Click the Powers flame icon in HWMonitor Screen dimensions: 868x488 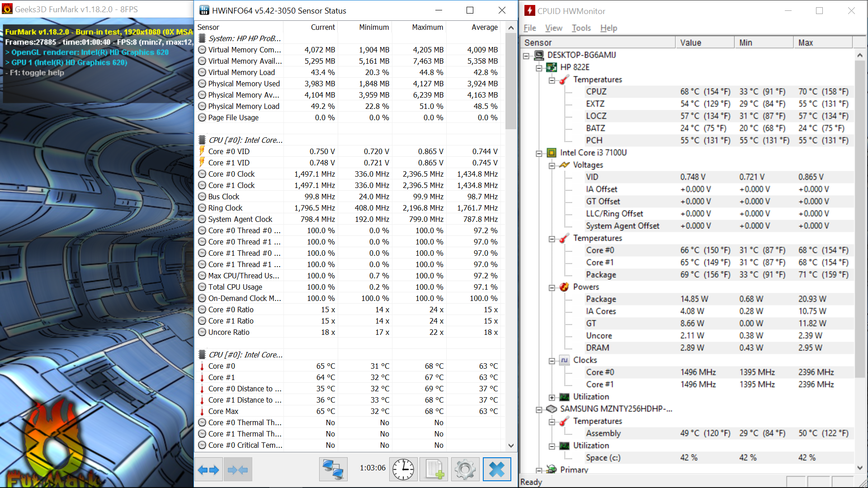tap(564, 287)
